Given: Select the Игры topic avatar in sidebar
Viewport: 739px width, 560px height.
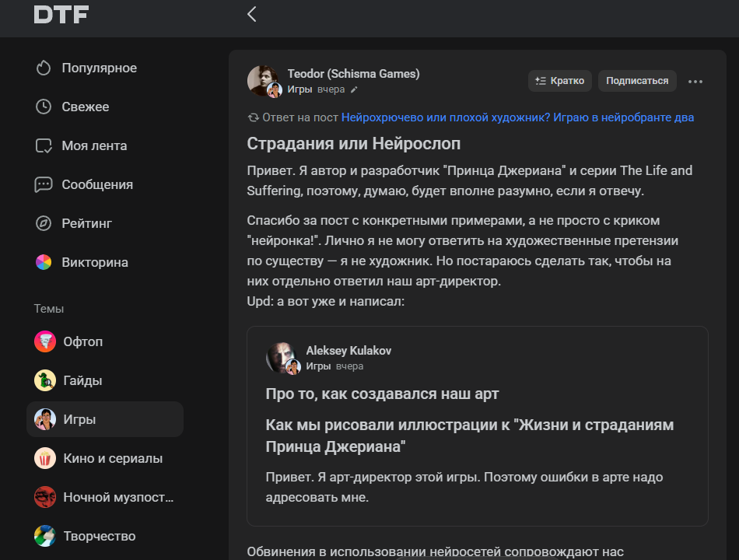Looking at the screenshot, I should coord(45,419).
